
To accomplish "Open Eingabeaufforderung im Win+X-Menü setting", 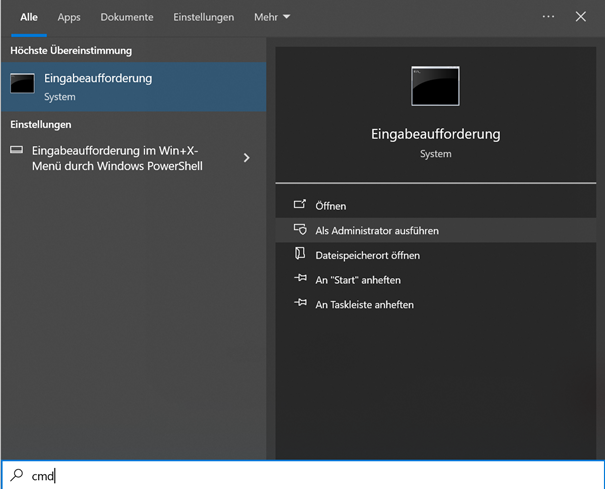I will tap(134, 158).
